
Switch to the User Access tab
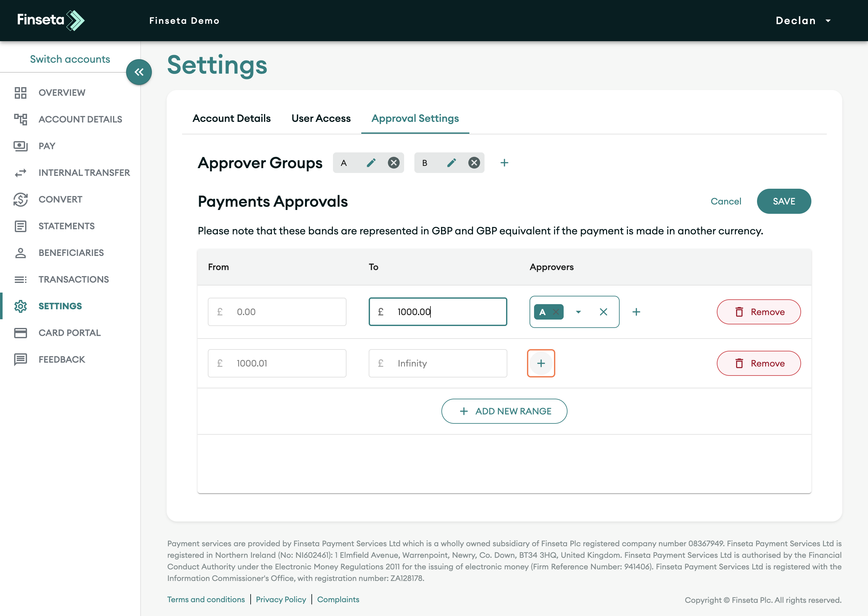321,118
